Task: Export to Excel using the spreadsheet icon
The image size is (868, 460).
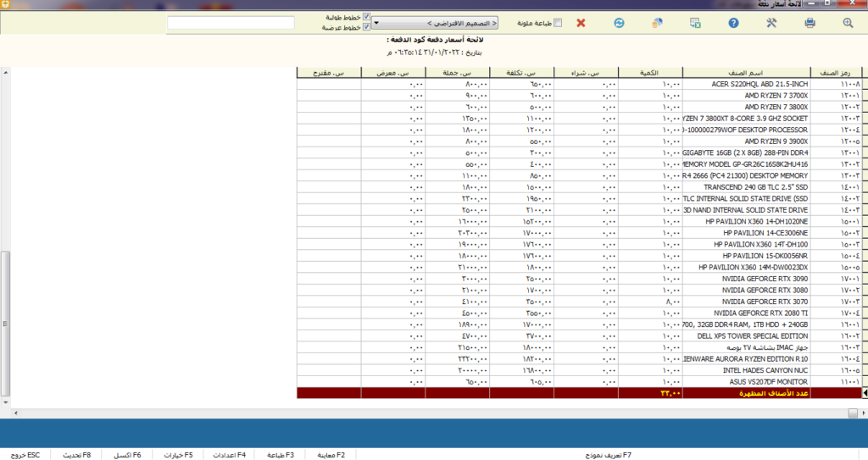Action: pos(695,23)
